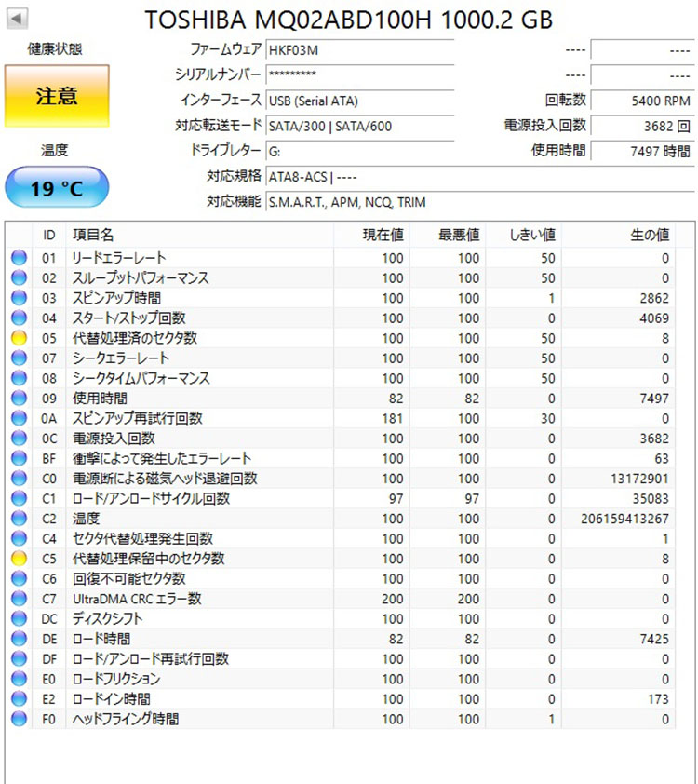Click the blue status icon for row F0

tap(19, 719)
